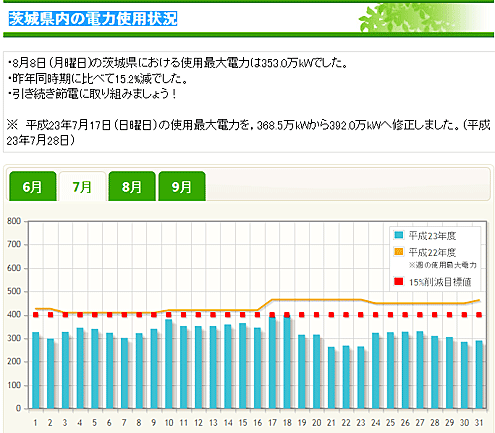
Task: Click the bar for day 17
Action: coord(272,363)
